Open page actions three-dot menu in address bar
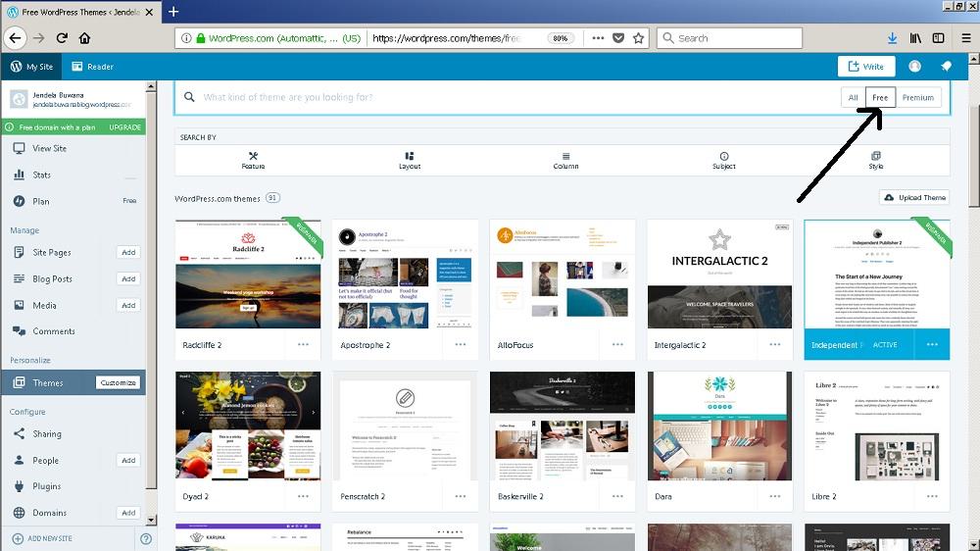 point(598,38)
